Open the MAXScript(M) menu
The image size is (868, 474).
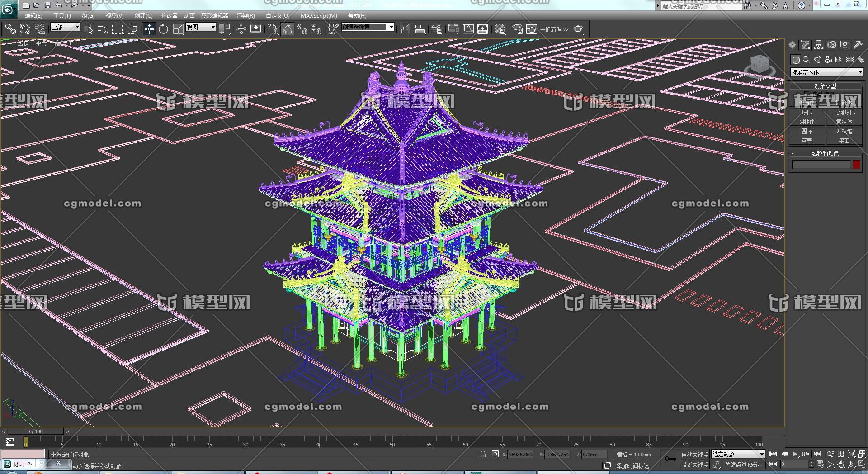pos(319,15)
